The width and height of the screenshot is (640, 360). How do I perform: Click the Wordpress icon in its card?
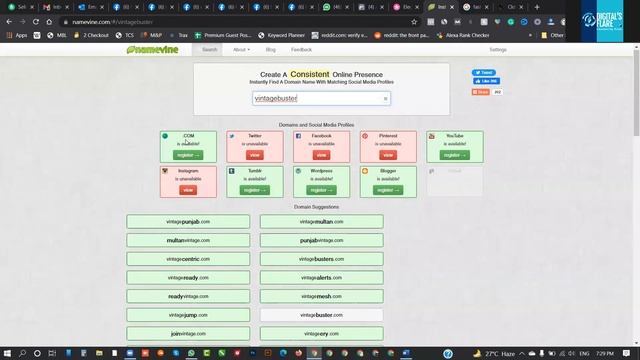coord(298,171)
